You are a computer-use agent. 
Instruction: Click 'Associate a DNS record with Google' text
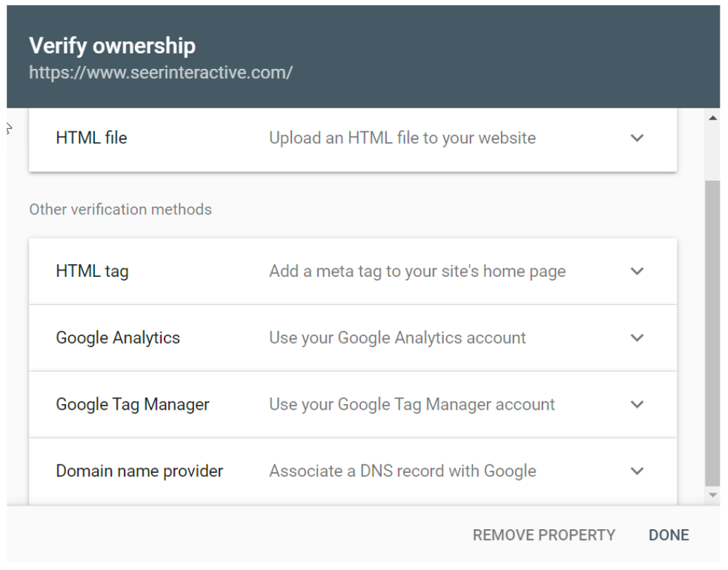[402, 472]
